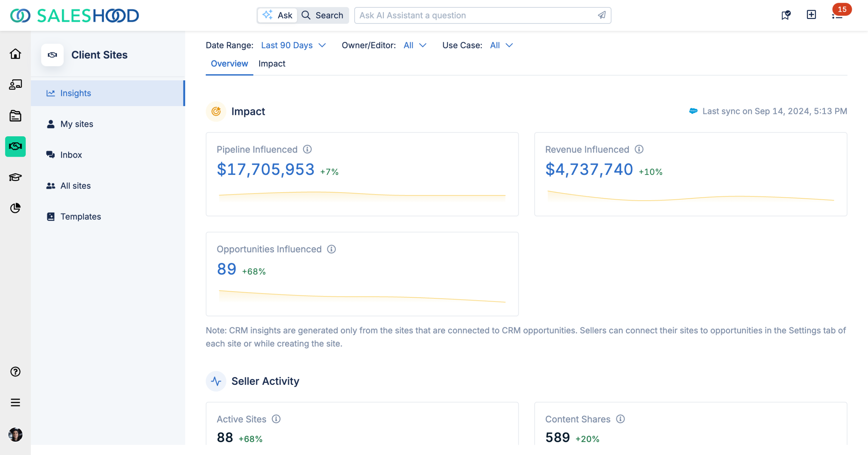868x455 pixels.
Task: Click the Home icon in left rail
Action: 15,54
